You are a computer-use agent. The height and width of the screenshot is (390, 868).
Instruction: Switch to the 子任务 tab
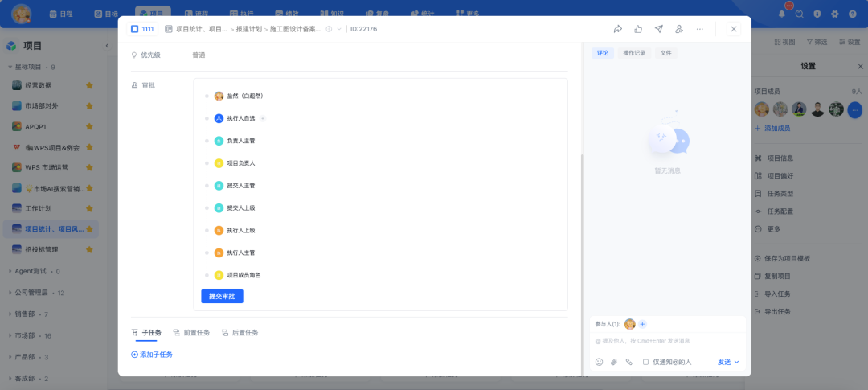pos(147,332)
